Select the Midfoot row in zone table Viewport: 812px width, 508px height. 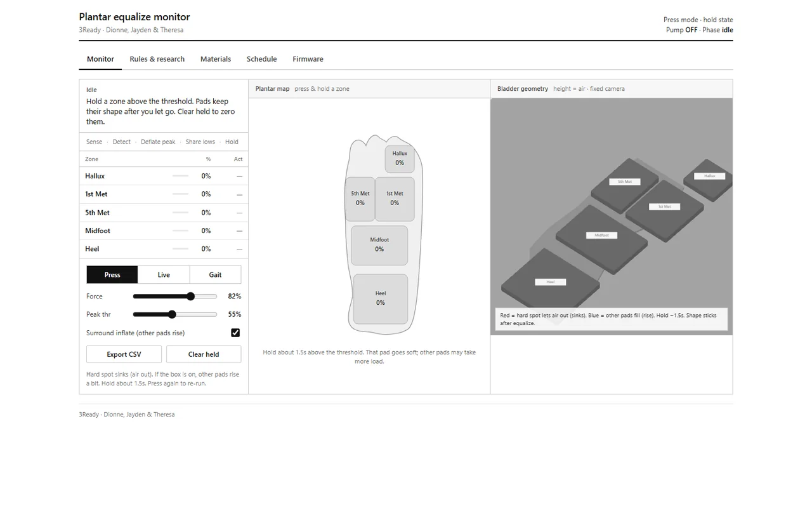point(164,231)
